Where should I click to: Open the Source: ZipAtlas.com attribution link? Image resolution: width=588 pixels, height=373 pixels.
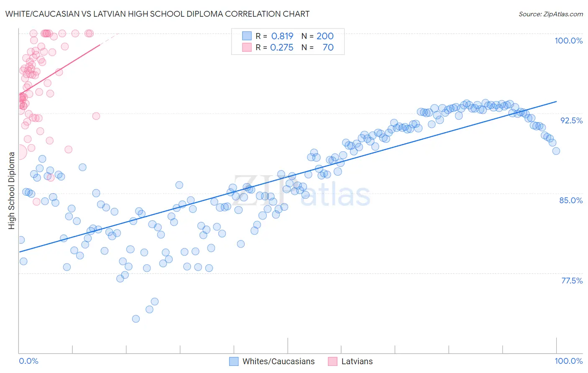click(551, 14)
